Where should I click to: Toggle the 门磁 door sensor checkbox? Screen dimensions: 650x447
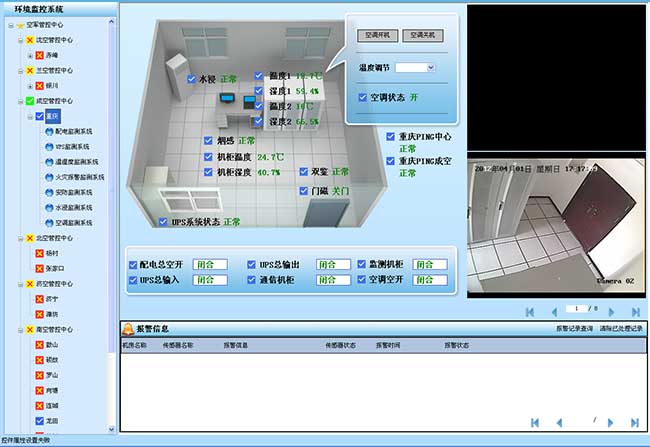pyautogui.click(x=304, y=190)
